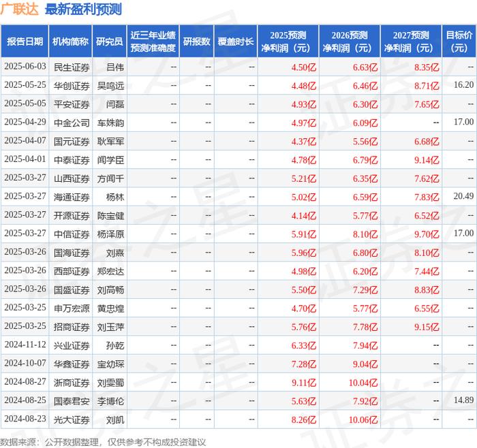Click institution 西部证券
Screen dimensions: 477x448
[72, 271]
